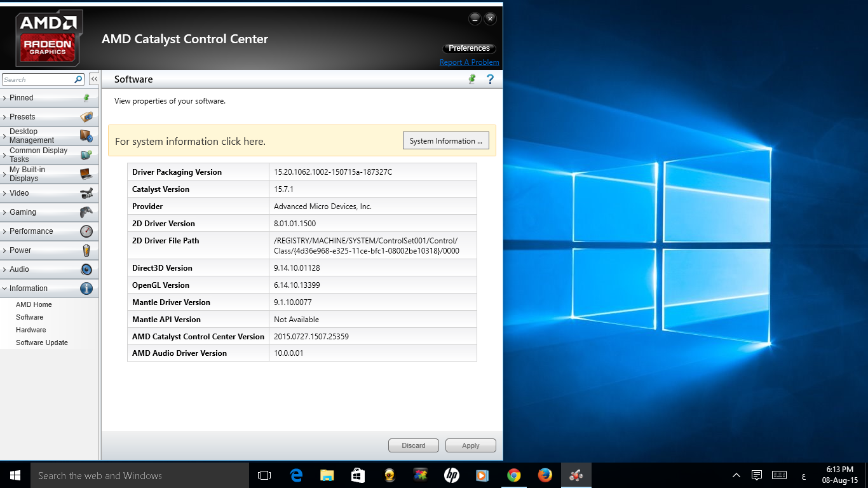This screenshot has width=868, height=488.
Task: Show hidden system tray icons
Action: coord(736,475)
